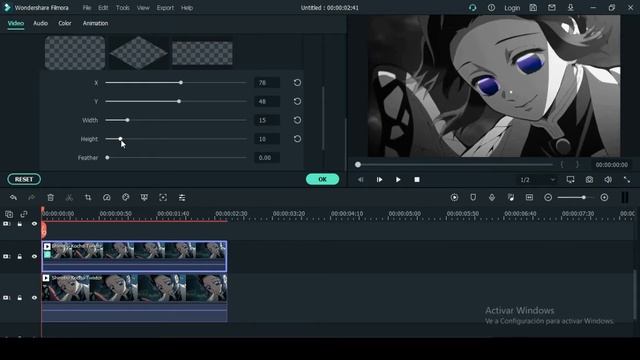Image resolution: width=640 pixels, height=360 pixels.
Task: Open the Tools menu
Action: click(x=122, y=8)
